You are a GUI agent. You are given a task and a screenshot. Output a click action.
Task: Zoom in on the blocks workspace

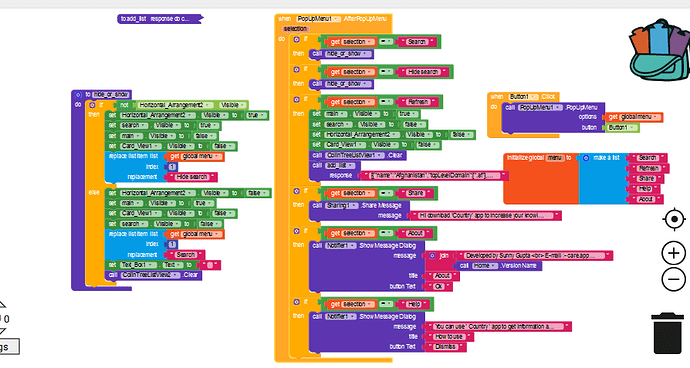click(674, 253)
